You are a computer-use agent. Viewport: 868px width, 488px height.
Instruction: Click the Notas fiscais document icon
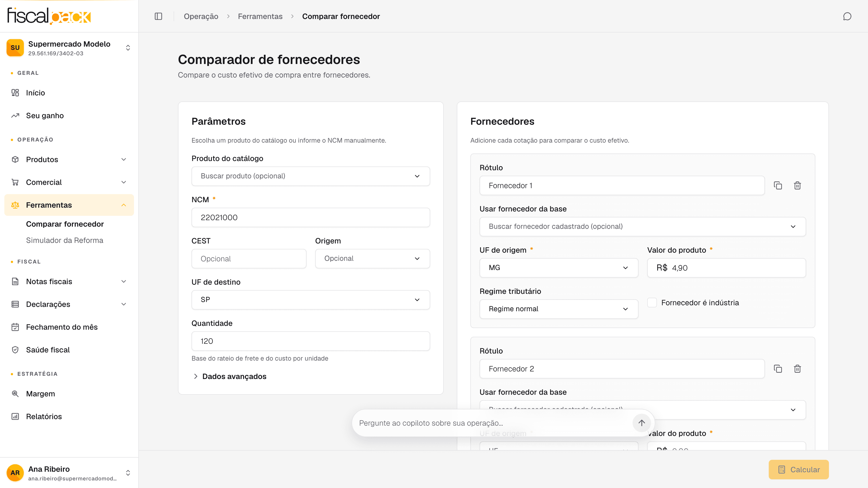point(15,282)
